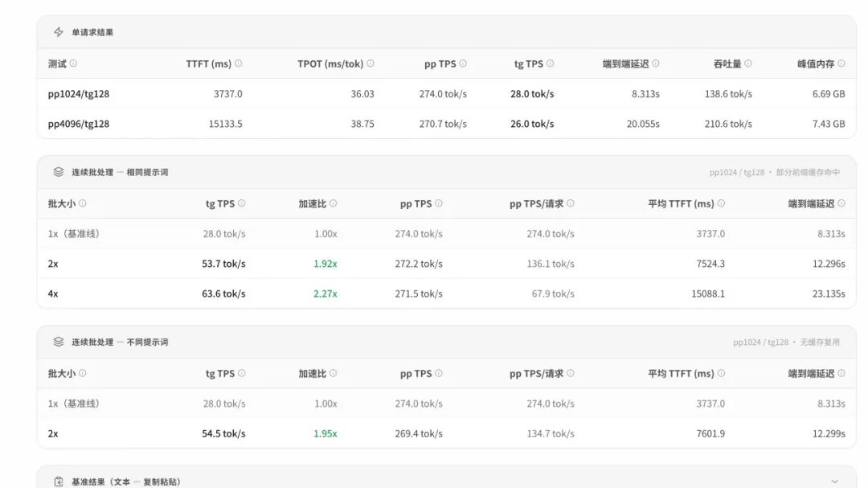Screen dimensions: 868x488
Task: Click info icon beside 批大小 in 相同提示词 table
Action: click(83, 203)
